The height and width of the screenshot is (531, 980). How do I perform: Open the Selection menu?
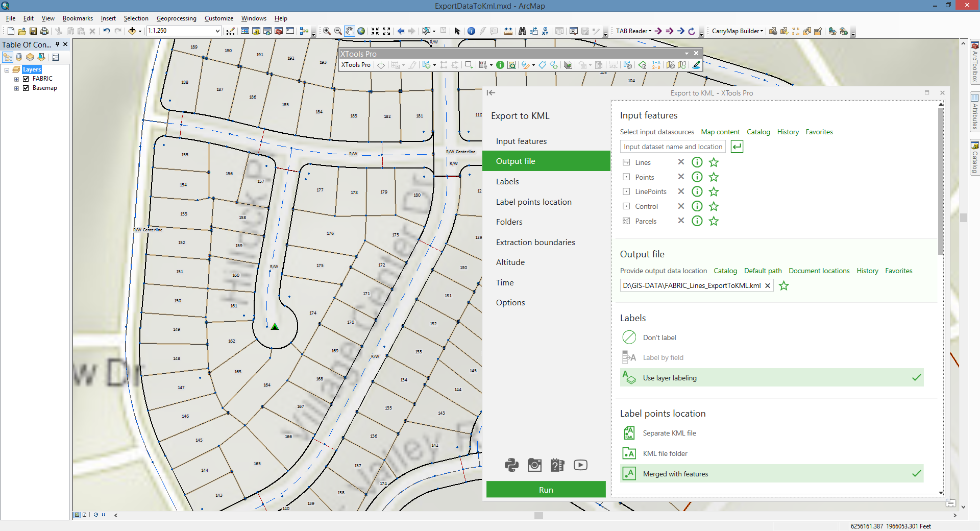(136, 18)
